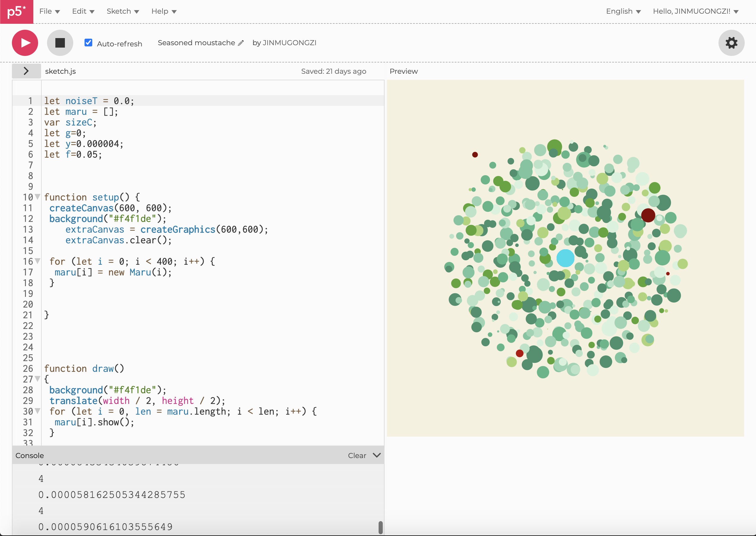Fold the setup function at line 10
This screenshot has height=536, width=756.
point(38,197)
